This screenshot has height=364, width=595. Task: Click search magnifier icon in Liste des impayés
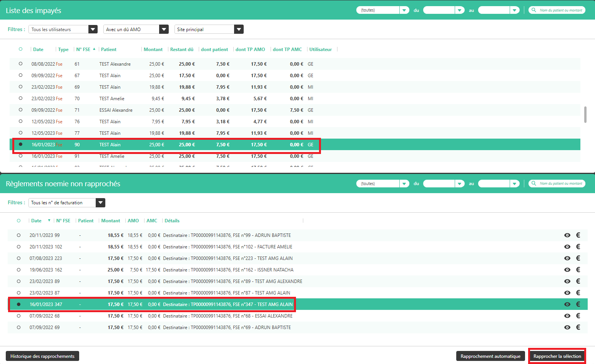[534, 10]
